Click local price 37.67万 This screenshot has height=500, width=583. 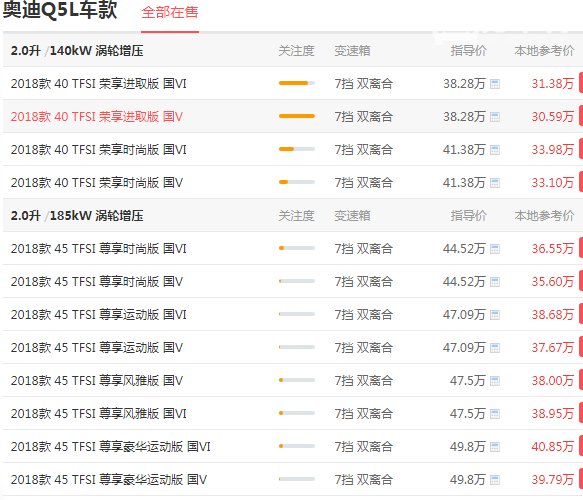553,348
